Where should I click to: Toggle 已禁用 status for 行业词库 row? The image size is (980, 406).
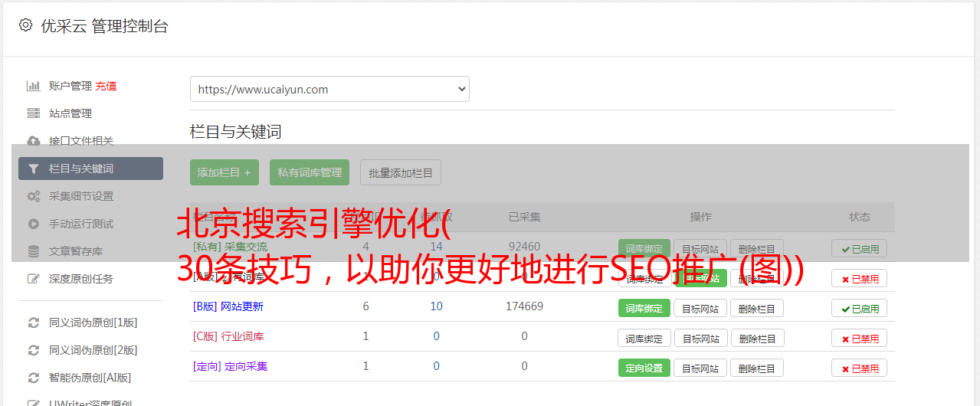pyautogui.click(x=859, y=338)
